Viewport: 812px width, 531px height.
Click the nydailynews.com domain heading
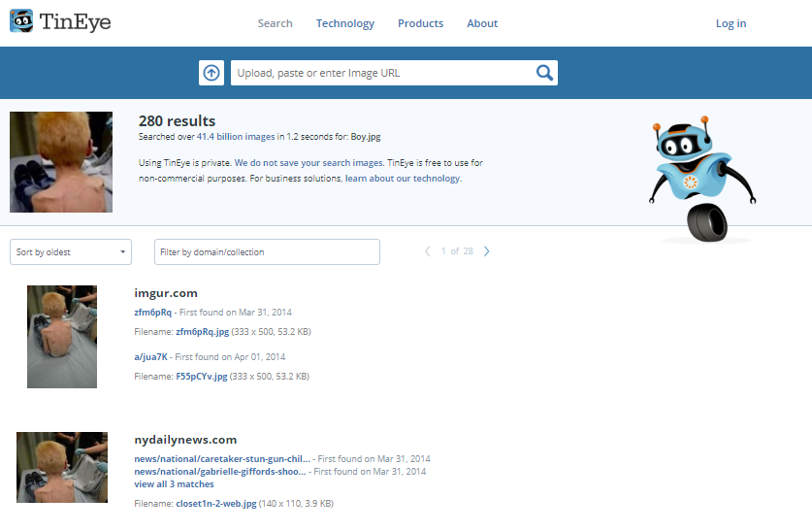tap(185, 440)
